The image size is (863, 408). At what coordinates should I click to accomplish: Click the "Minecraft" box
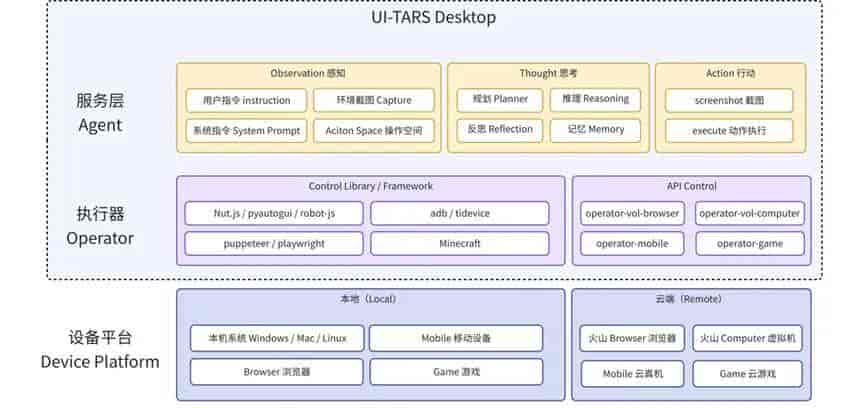[x=460, y=244]
